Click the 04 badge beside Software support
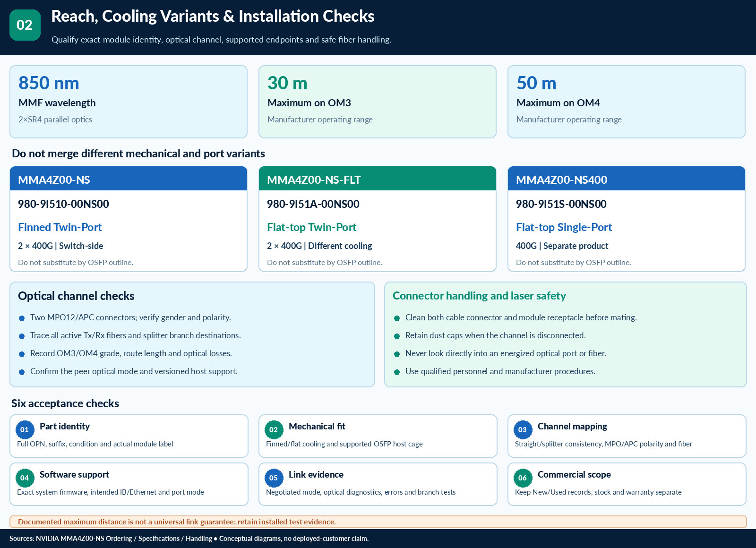756x548 pixels. coord(25,478)
